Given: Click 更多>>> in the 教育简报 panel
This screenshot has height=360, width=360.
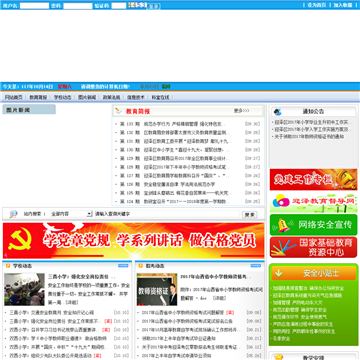Looking at the screenshot, I should (x=242, y=111).
